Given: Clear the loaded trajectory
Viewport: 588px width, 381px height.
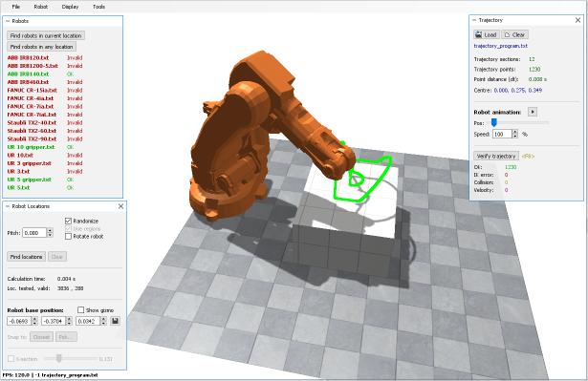Looking at the screenshot, I should 515,34.
